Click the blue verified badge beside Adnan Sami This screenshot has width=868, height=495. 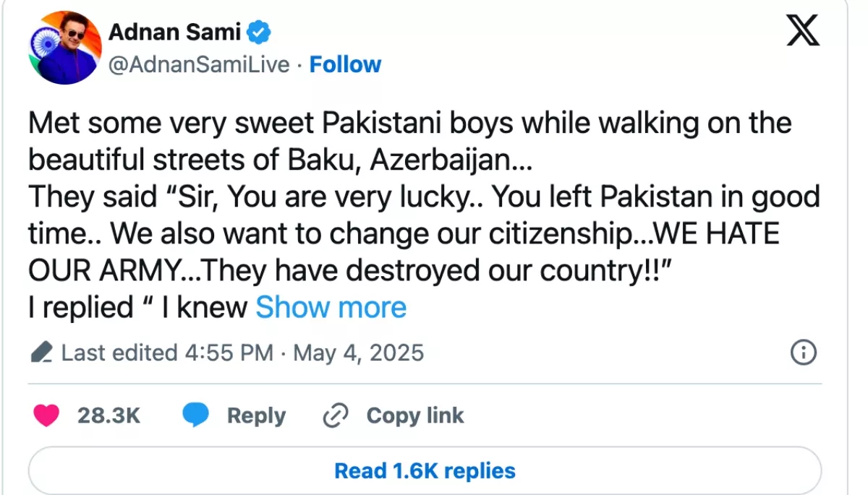point(260,32)
